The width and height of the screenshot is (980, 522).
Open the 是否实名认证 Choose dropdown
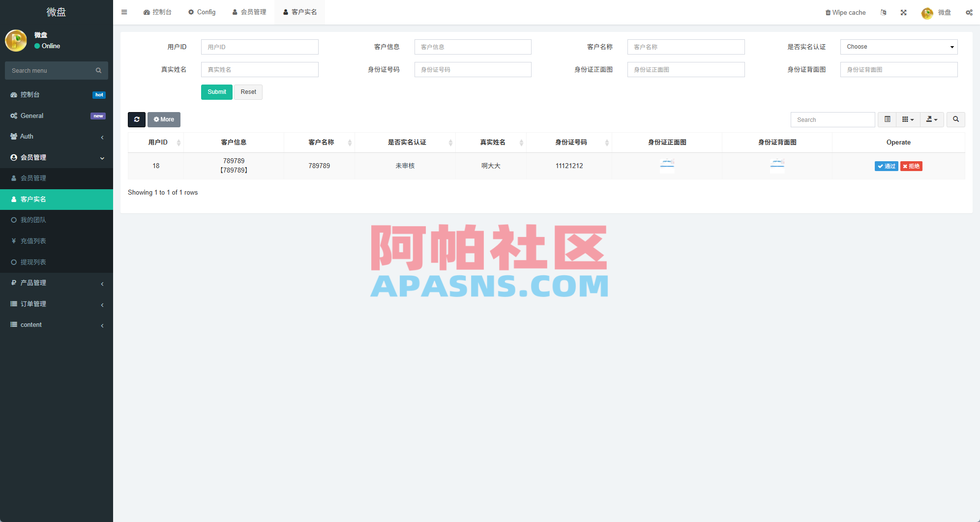pyautogui.click(x=899, y=47)
